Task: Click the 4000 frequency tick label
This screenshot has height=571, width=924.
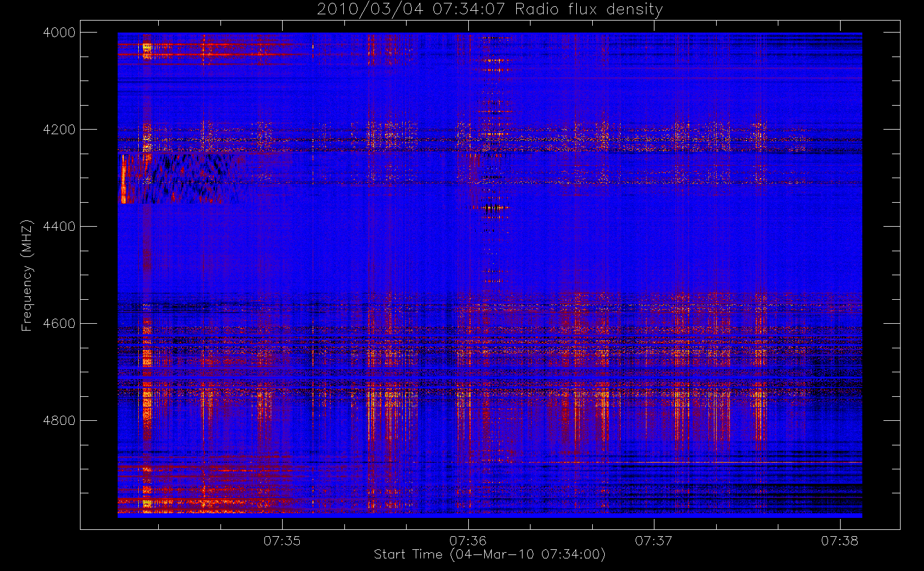Action: [x=59, y=33]
